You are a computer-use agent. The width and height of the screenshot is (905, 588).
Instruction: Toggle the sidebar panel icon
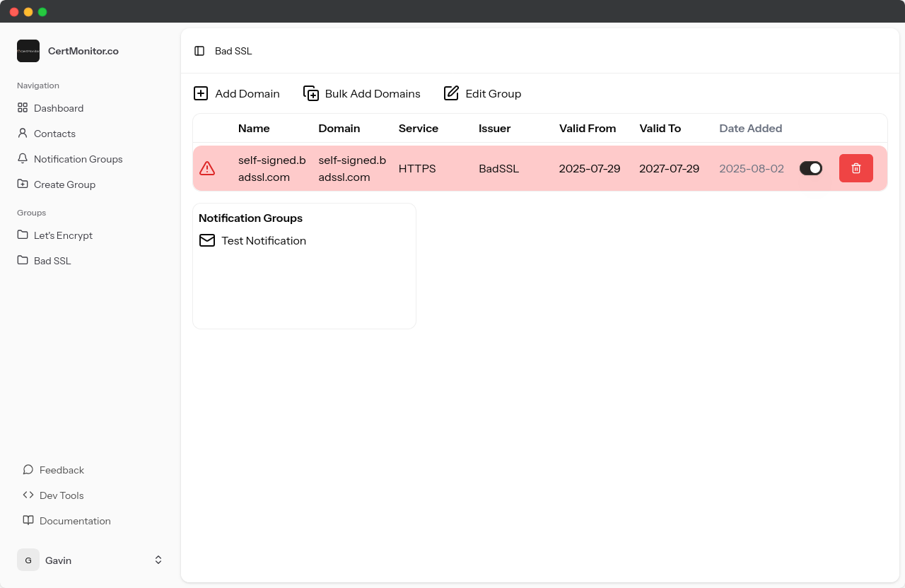click(199, 51)
